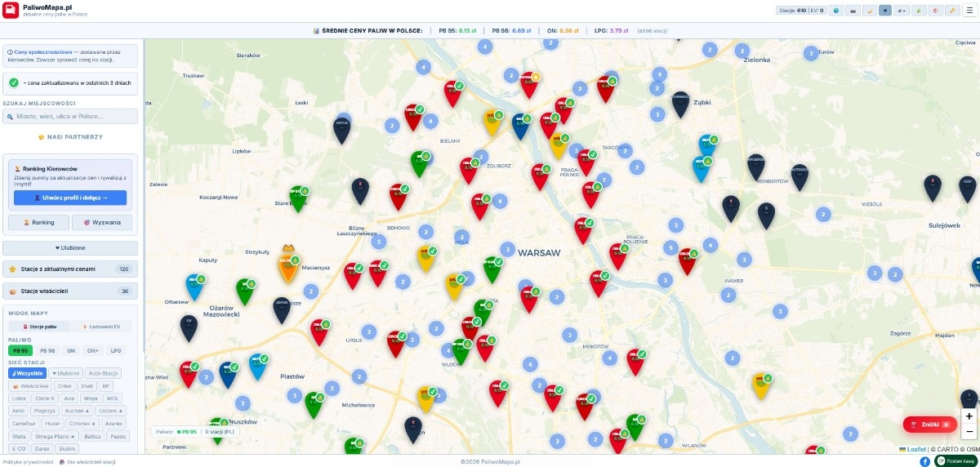Screen dimensions: 980x467
Task: Click the red station marker near Ursus
Action: (318, 331)
